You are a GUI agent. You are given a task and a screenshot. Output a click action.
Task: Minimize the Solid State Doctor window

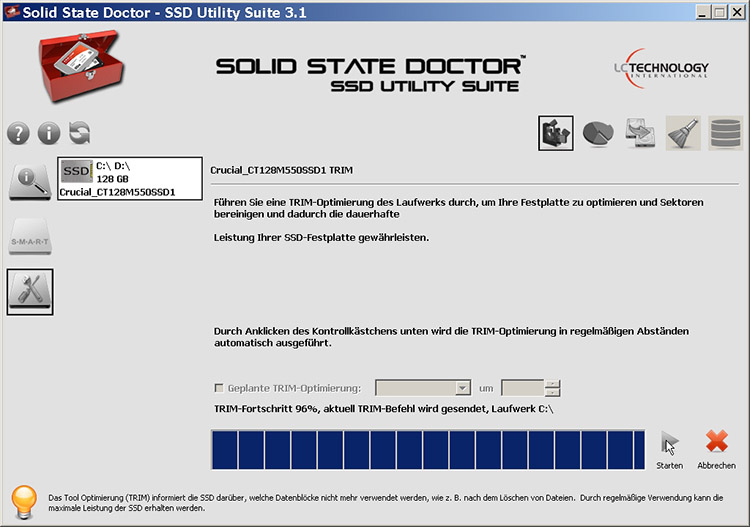pos(702,12)
